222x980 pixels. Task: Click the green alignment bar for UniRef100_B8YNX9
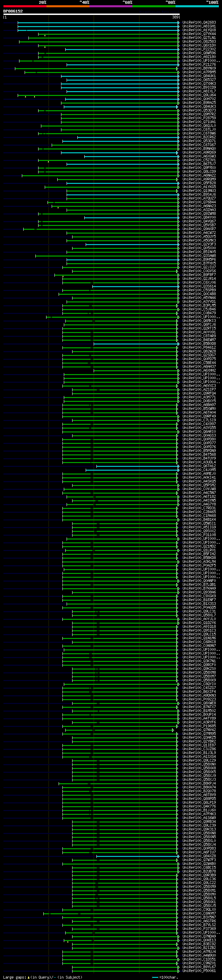coord(96,68)
